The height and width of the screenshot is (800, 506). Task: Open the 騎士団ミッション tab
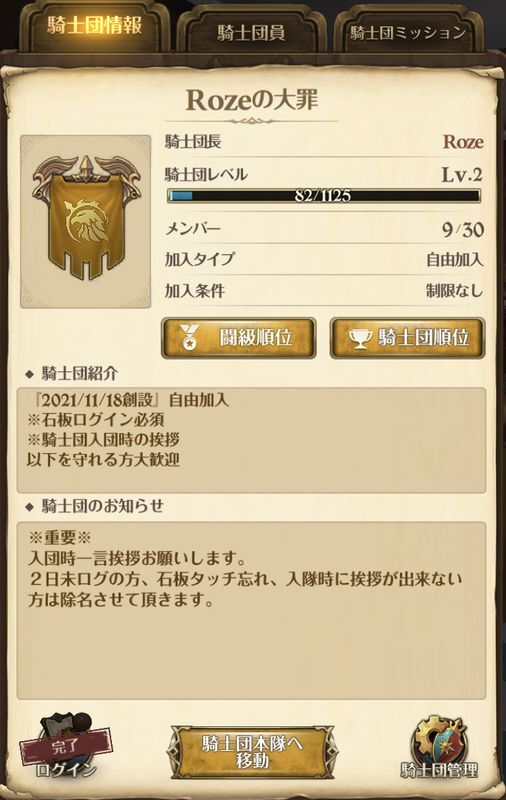(x=408, y=31)
